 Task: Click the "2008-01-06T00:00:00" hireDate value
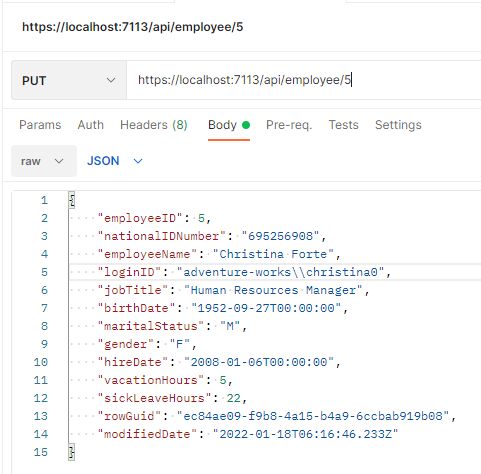[x=259, y=362]
